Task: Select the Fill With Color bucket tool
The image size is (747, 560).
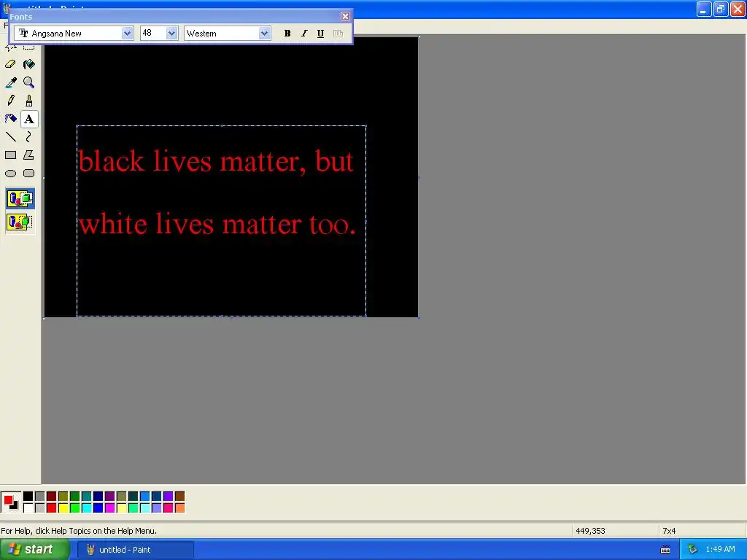Action: 29,64
